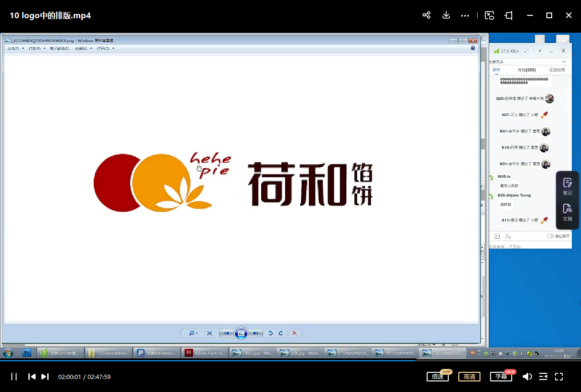This screenshot has height=392, width=581.
Task: Go to next image in Photo Viewer
Action: (256, 333)
